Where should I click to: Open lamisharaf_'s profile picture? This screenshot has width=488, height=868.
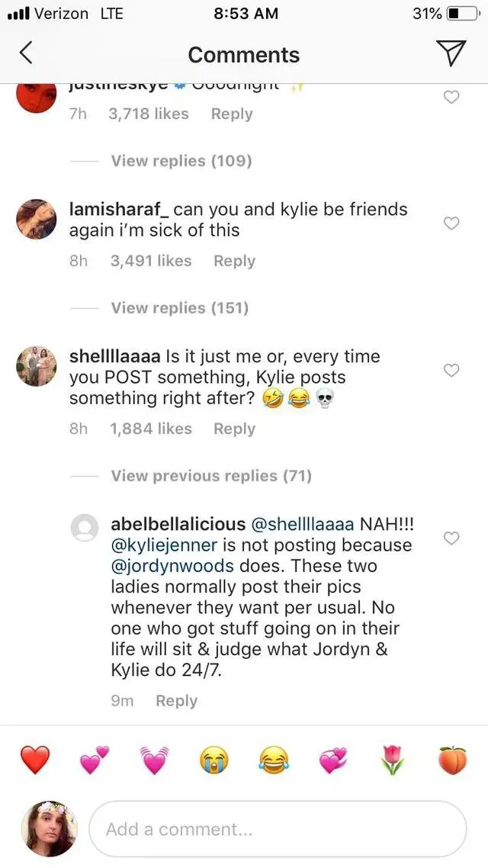pyautogui.click(x=36, y=219)
